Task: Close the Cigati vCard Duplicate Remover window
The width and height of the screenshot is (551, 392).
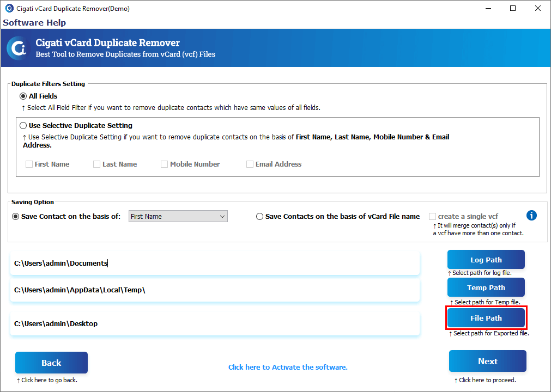Action: [x=537, y=8]
